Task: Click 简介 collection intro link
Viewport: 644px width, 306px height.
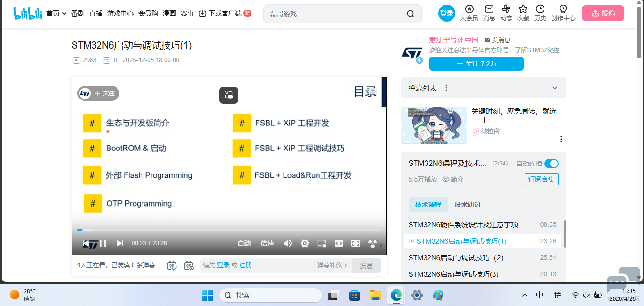Action: click(453, 179)
